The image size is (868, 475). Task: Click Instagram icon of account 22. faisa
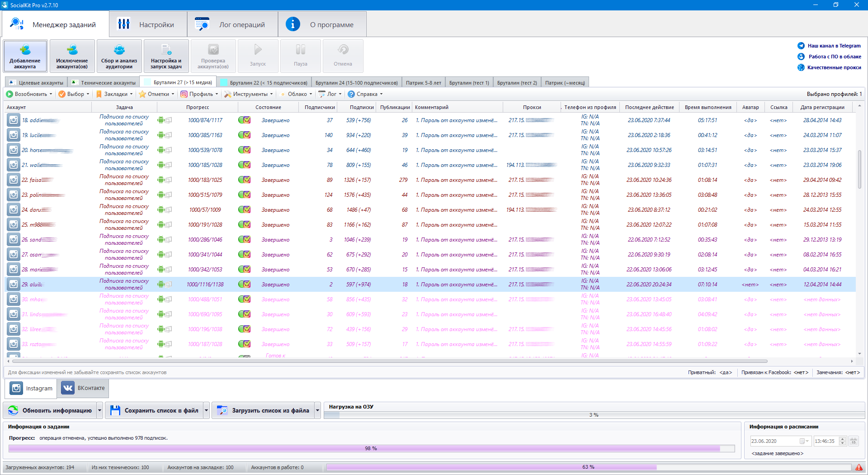click(14, 180)
